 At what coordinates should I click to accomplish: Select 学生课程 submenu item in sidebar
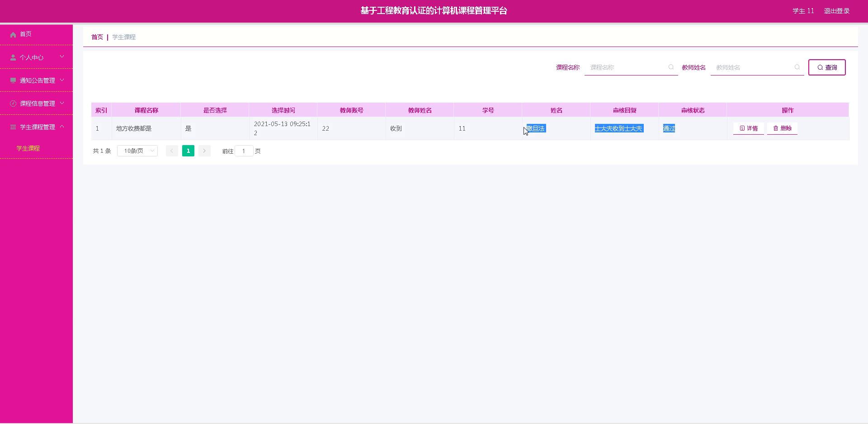pyautogui.click(x=27, y=148)
